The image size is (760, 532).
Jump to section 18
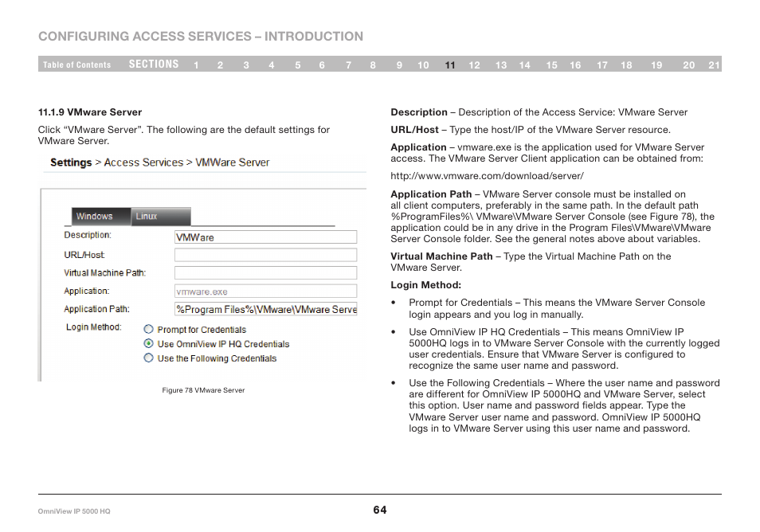point(626,65)
